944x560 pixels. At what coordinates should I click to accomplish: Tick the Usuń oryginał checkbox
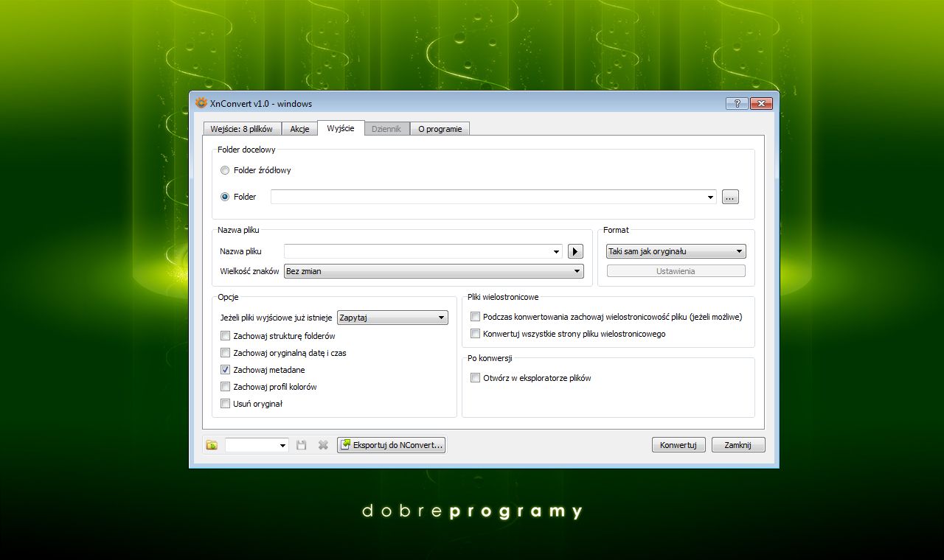[226, 404]
